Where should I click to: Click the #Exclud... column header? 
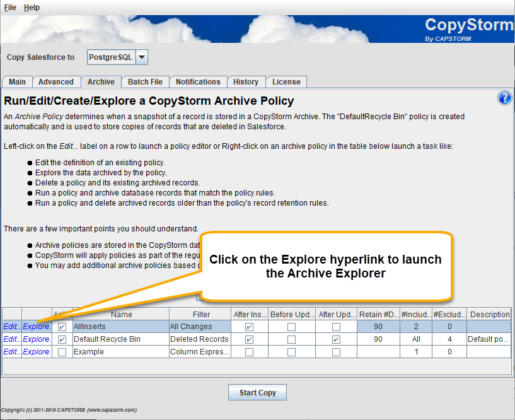449,315
